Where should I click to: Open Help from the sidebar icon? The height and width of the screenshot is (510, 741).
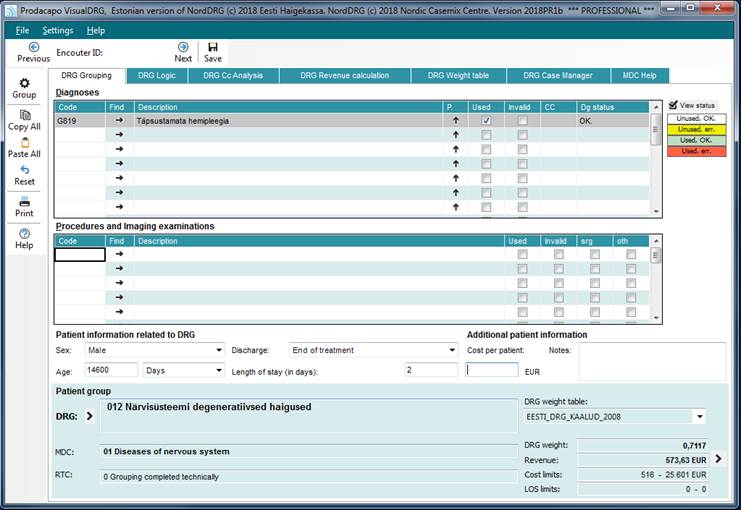[24, 234]
